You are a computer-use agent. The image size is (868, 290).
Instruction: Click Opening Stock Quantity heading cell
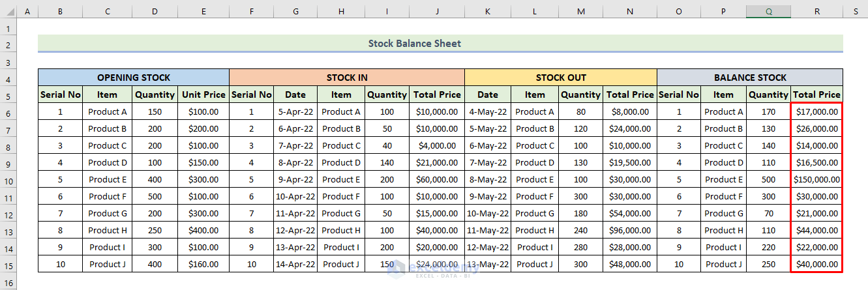click(x=155, y=94)
